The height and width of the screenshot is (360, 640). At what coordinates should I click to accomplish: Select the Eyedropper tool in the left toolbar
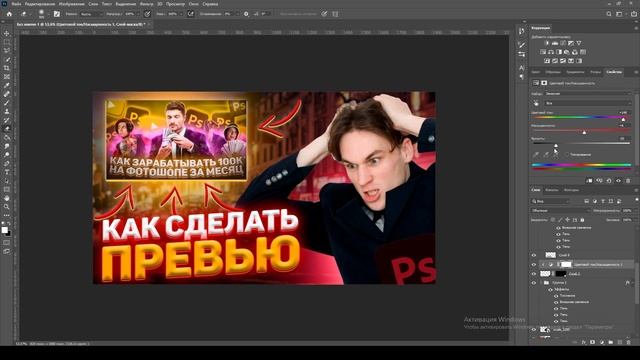[x=7, y=85]
